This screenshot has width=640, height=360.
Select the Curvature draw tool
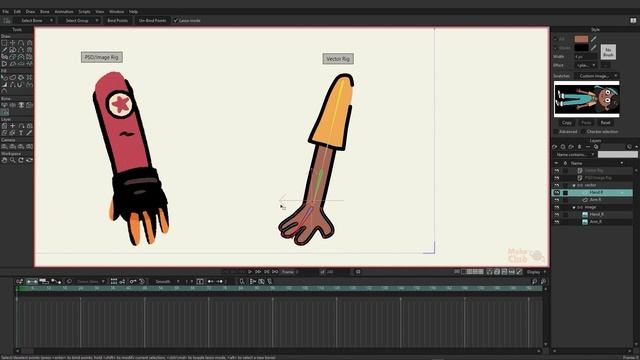tap(29, 42)
